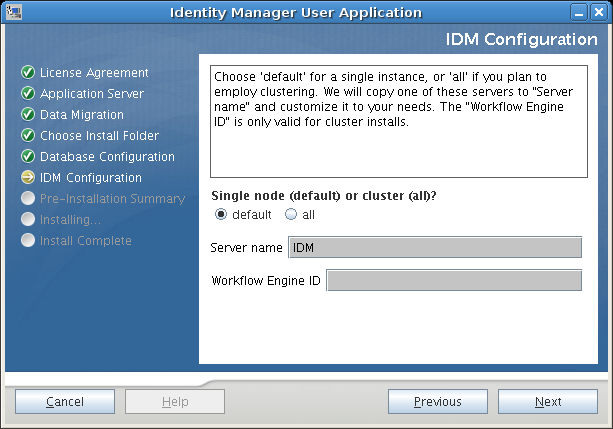Click the Data Migration checkmark icon
The width and height of the screenshot is (613, 429).
[28, 115]
